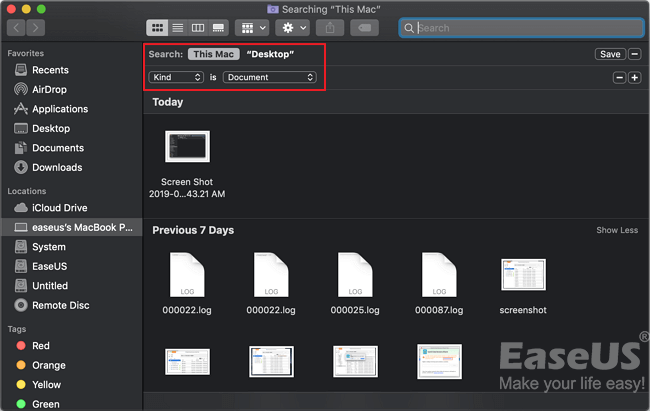Image resolution: width=650 pixels, height=411 pixels.
Task: Switch to list view in toolbar
Action: pyautogui.click(x=177, y=28)
